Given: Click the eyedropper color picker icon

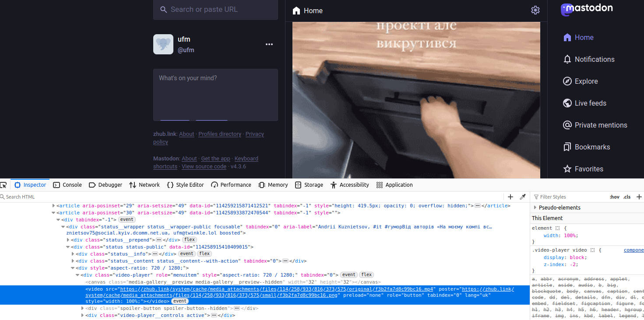Looking at the screenshot, I should click(x=522, y=197).
